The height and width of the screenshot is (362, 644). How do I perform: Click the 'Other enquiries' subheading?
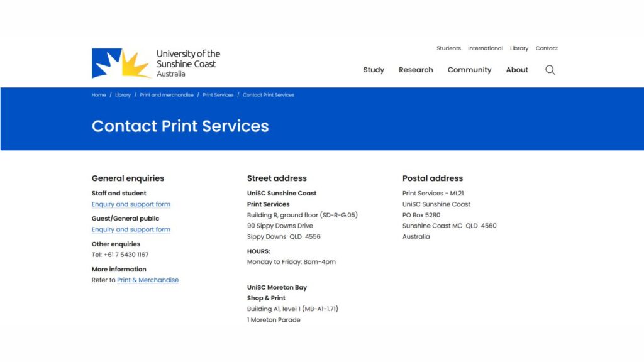point(116,244)
